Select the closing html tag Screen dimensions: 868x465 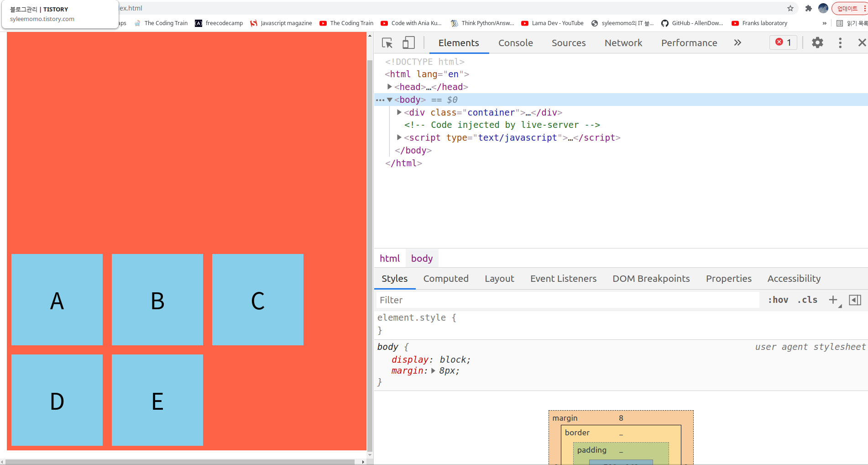403,163
